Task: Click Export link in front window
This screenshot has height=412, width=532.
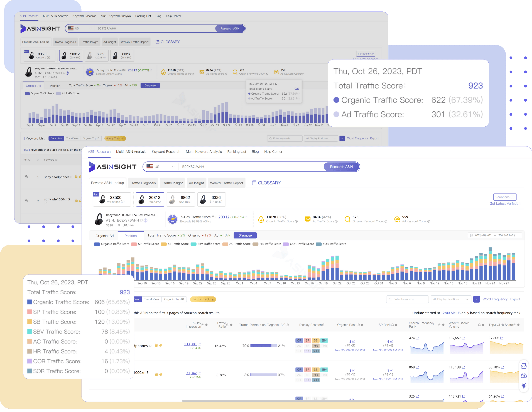Action: click(x=515, y=299)
